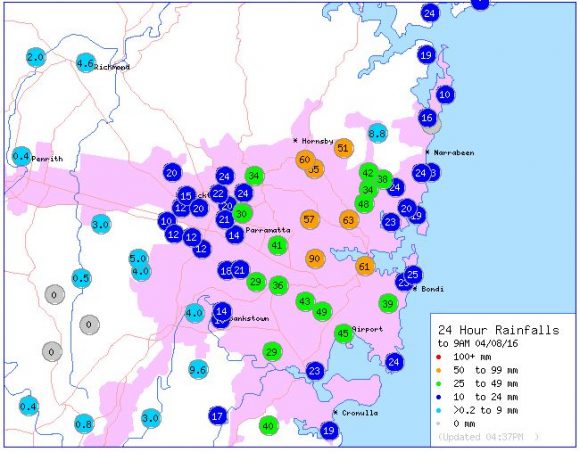580x452 pixels.
Task: Select the orange 61 rainfall marker
Action: (x=365, y=266)
